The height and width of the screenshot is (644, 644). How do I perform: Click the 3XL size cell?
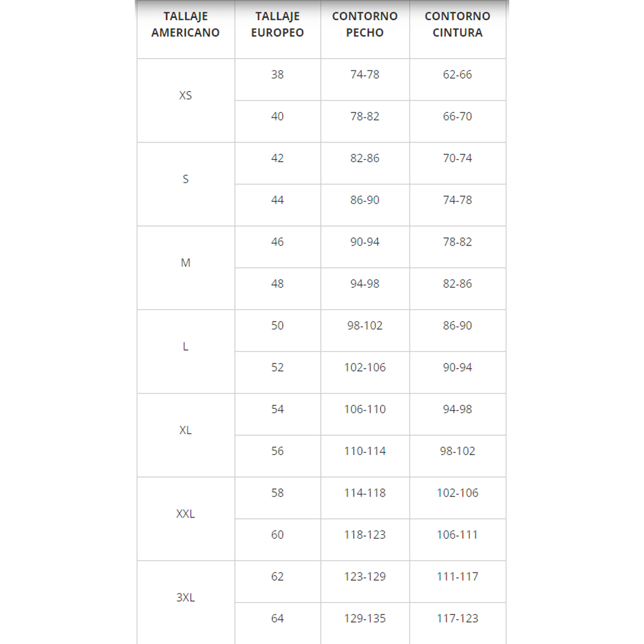(185, 597)
